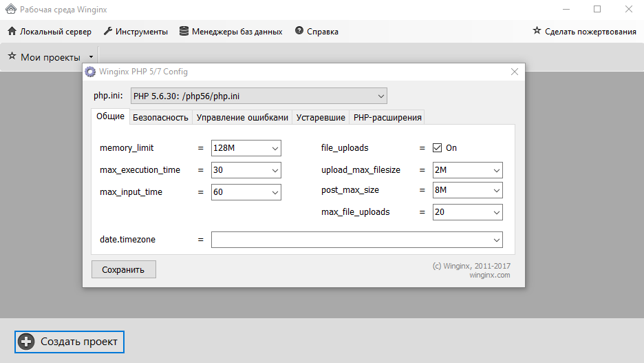The width and height of the screenshot is (644, 363).
Task: Click the Сохранить button
Action: point(124,270)
